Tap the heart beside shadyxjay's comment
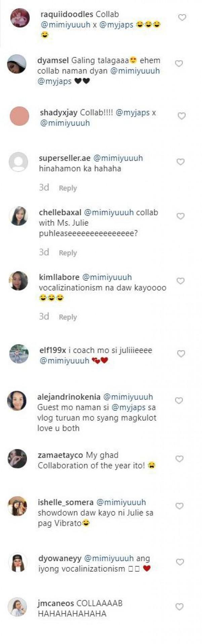 pyautogui.click(x=181, y=116)
